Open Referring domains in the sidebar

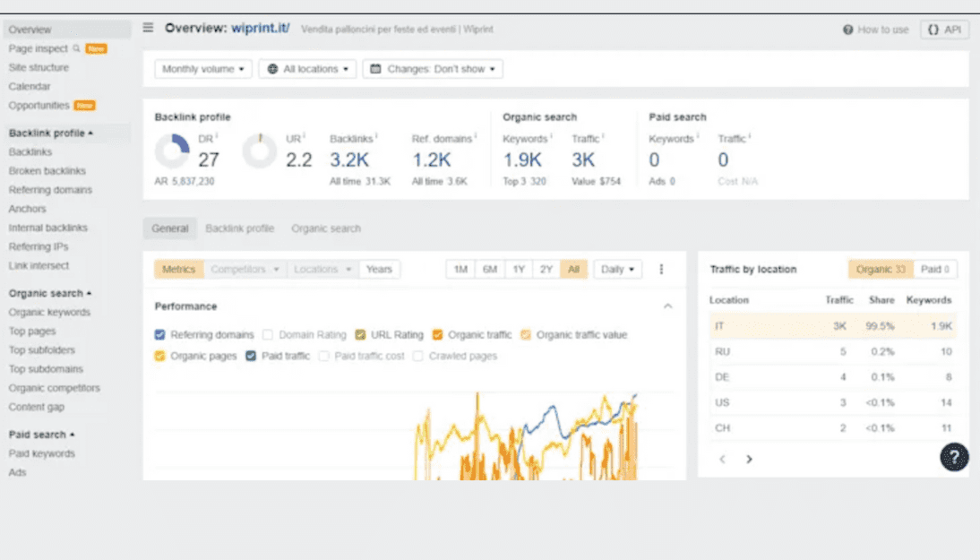(x=50, y=190)
